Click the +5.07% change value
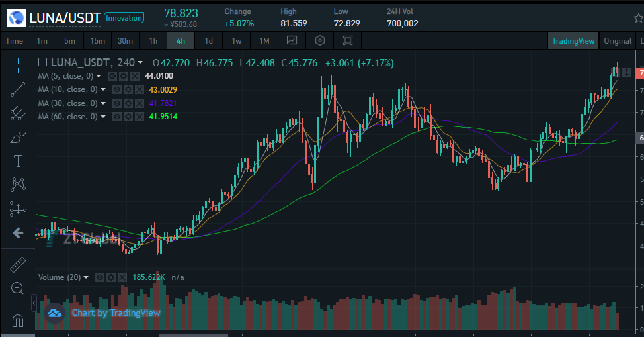Image resolution: width=644 pixels, height=337 pixels. click(239, 23)
